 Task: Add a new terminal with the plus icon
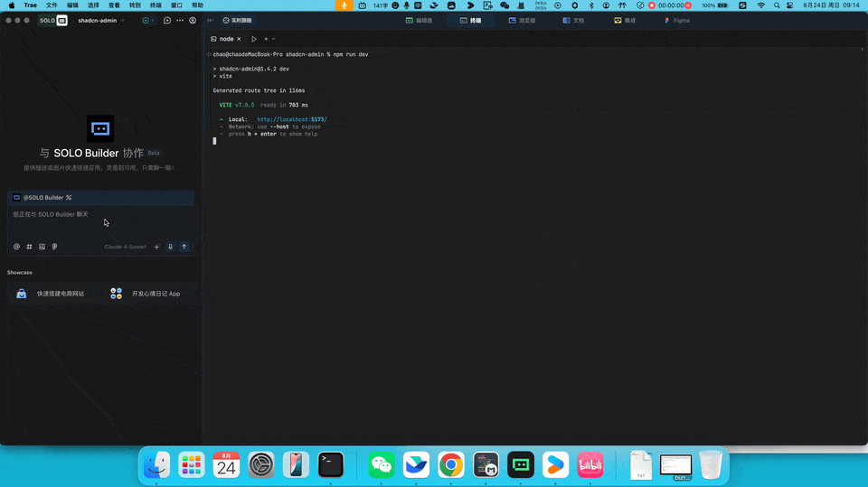point(266,39)
